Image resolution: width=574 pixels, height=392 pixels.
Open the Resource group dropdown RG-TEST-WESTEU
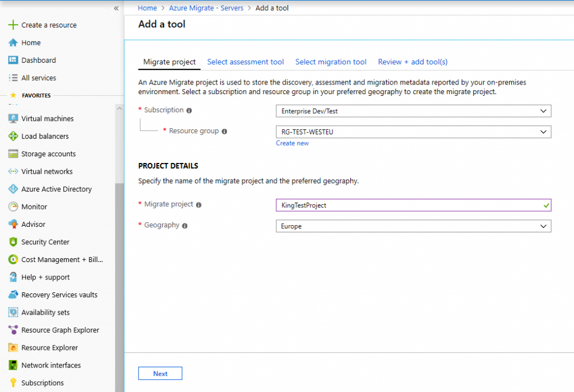point(413,132)
